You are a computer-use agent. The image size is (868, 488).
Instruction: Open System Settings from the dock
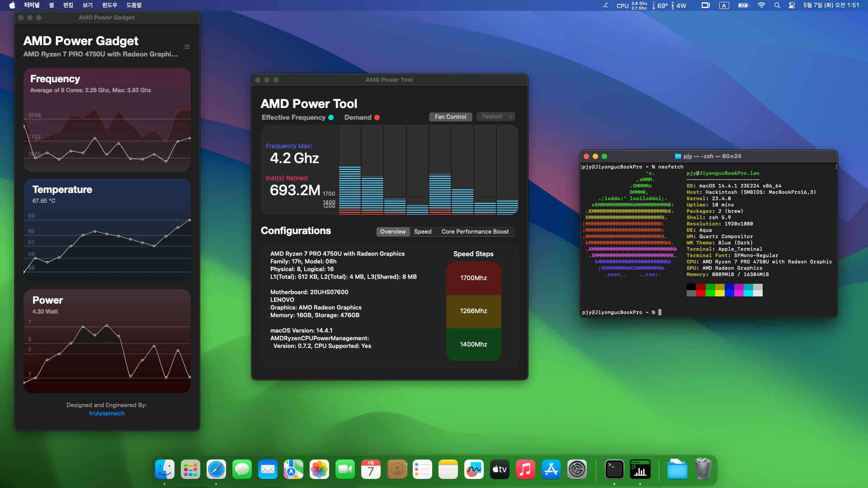[x=577, y=469]
